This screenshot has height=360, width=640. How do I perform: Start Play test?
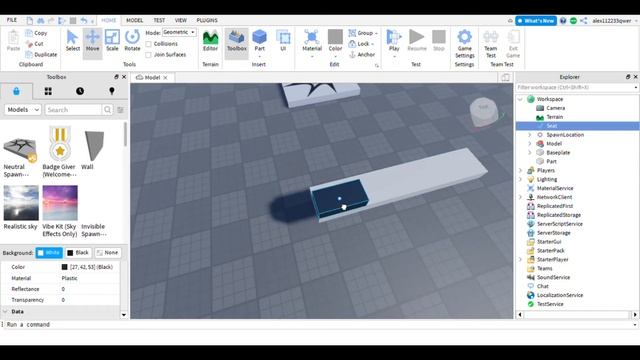(394, 40)
